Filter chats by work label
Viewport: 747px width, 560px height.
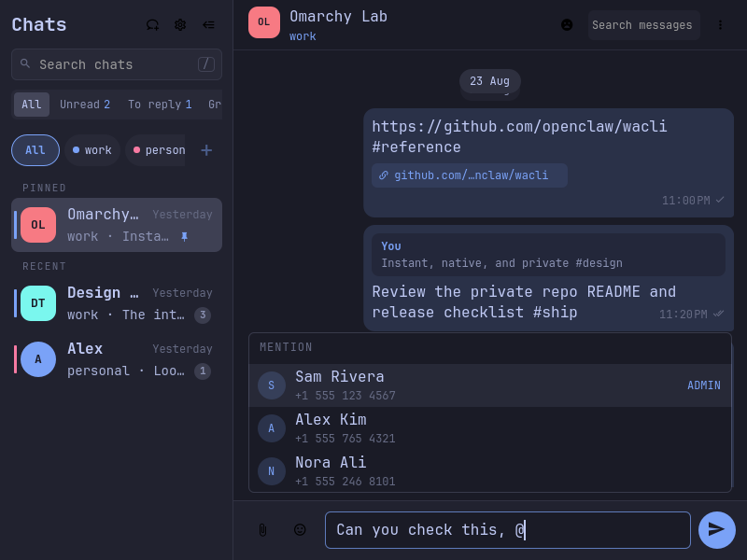92,150
